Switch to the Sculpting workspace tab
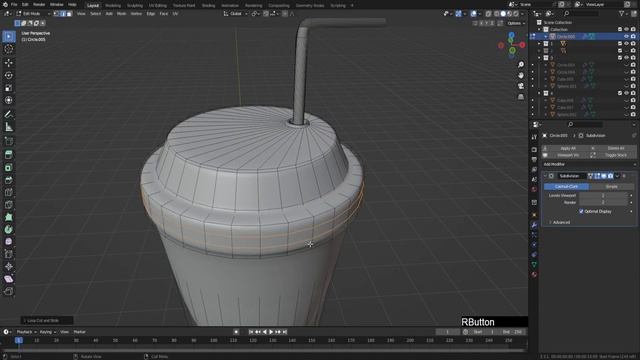Screen dimensions: 640x360 tap(135, 6)
